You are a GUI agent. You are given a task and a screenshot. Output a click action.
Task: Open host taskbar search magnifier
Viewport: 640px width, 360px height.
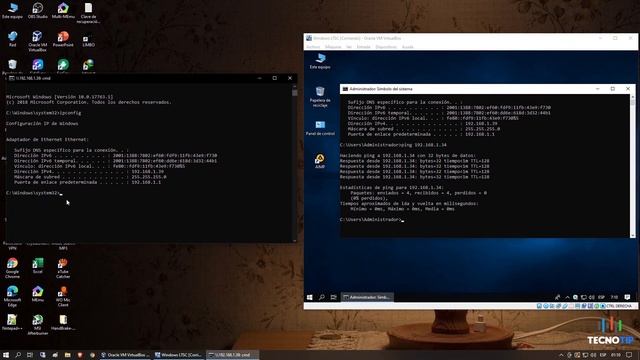[x=18, y=355]
